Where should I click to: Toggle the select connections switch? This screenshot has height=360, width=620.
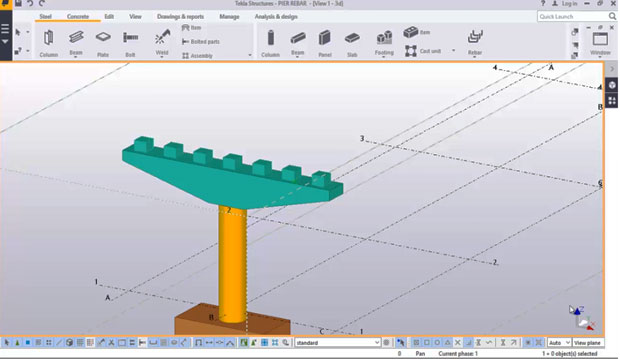coord(17,343)
